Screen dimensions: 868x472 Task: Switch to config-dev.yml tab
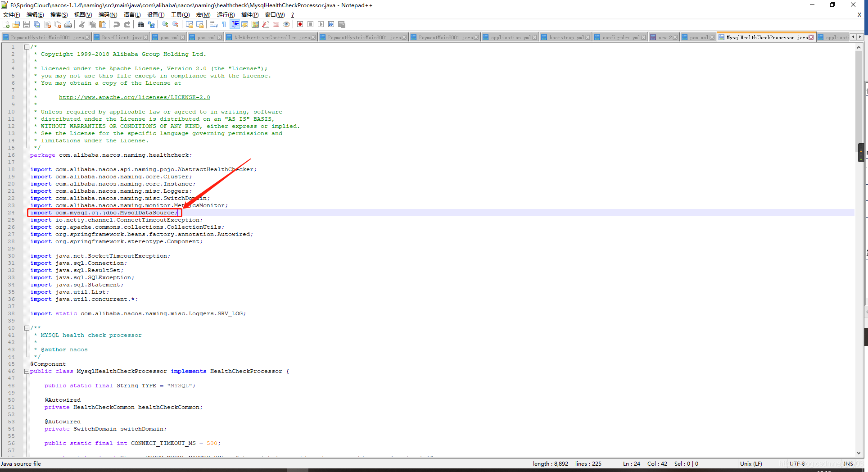tap(620, 37)
